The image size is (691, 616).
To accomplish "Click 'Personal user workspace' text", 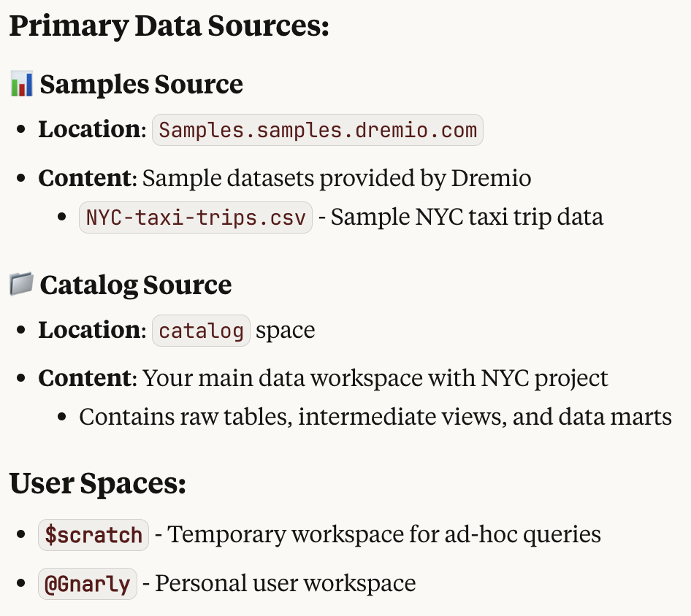I will tap(285, 583).
